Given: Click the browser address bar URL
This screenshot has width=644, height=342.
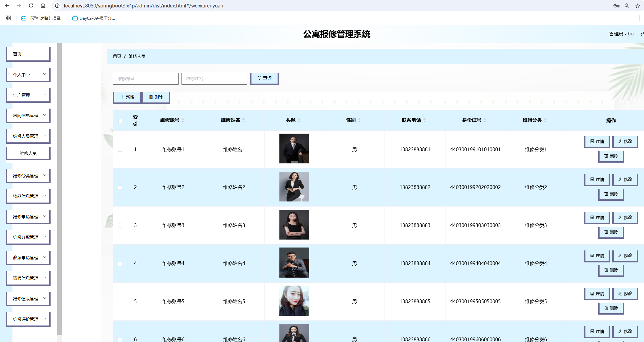Looking at the screenshot, I should point(143,6).
